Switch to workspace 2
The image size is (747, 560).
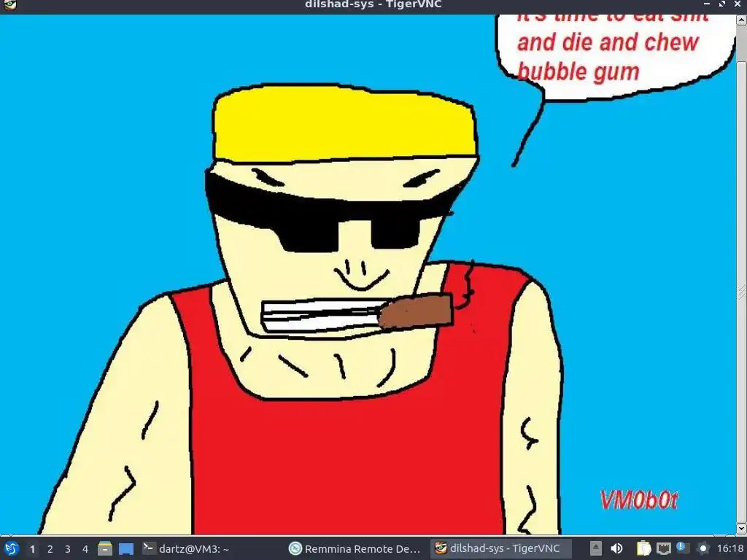point(50,549)
